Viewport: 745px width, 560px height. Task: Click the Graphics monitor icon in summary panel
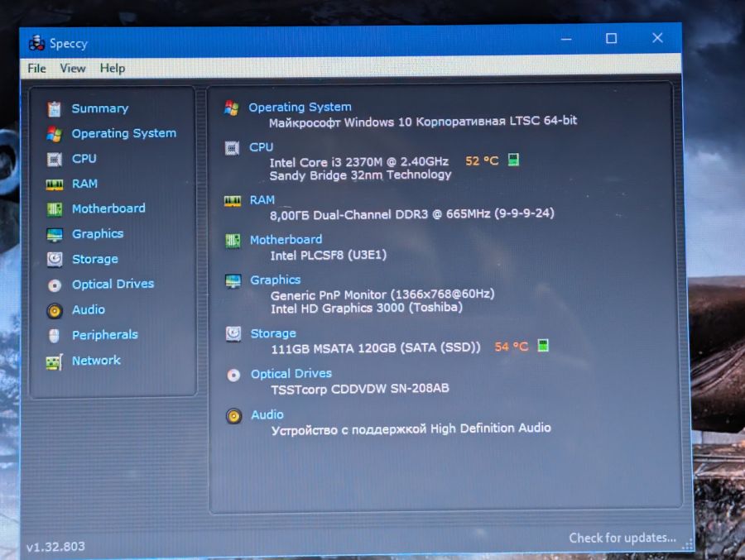tap(233, 280)
